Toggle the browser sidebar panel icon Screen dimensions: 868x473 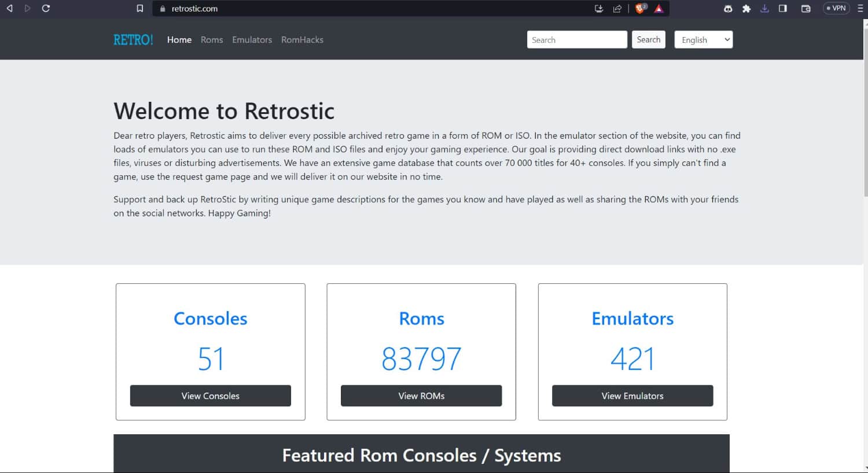(783, 8)
